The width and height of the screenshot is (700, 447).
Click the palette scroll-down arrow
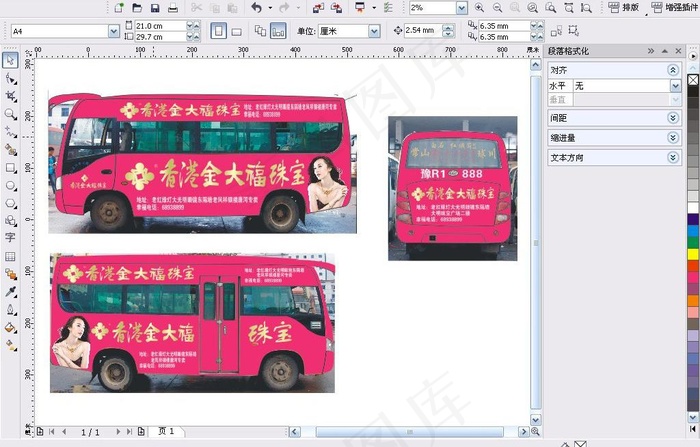point(693,417)
